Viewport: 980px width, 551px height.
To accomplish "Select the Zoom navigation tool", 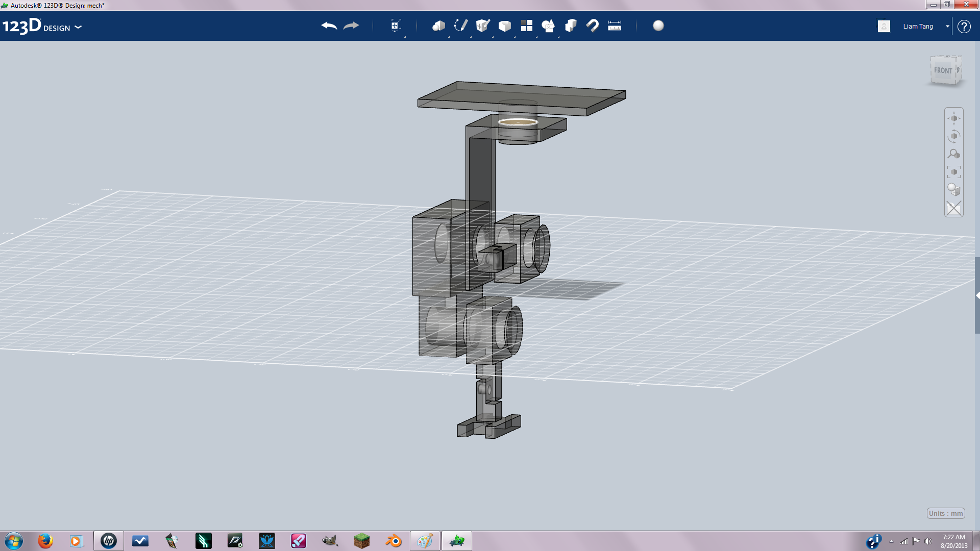I will click(954, 154).
